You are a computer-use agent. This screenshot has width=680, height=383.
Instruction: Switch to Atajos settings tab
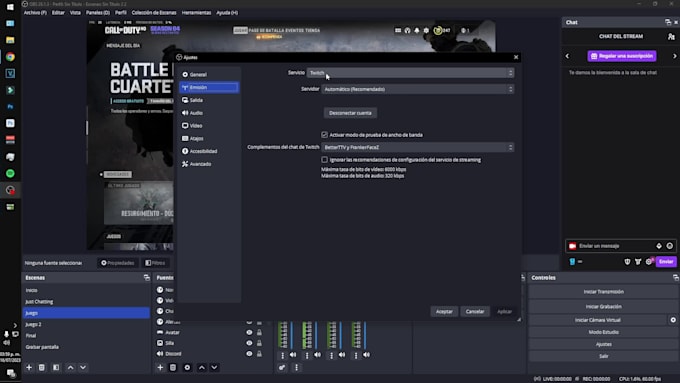point(209,138)
